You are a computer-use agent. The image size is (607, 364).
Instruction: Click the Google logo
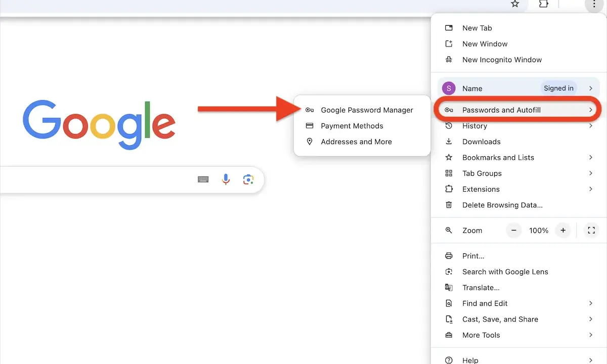[x=99, y=124]
